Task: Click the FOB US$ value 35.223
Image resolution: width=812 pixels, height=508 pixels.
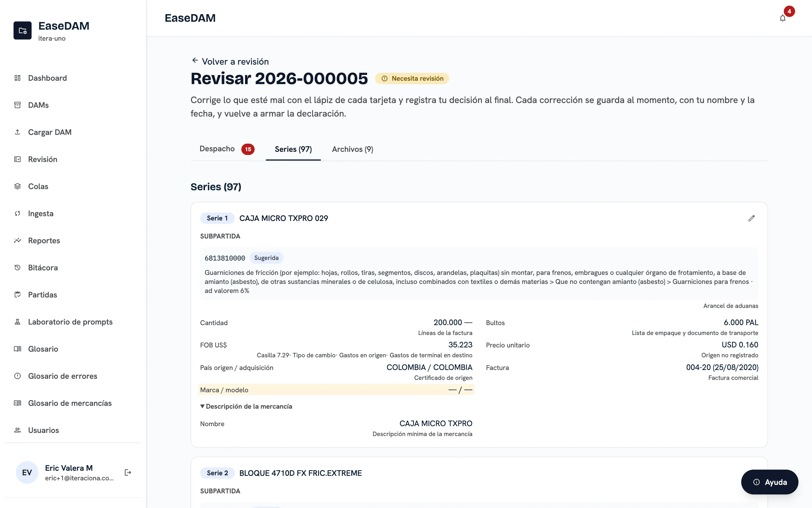Action: (460, 345)
